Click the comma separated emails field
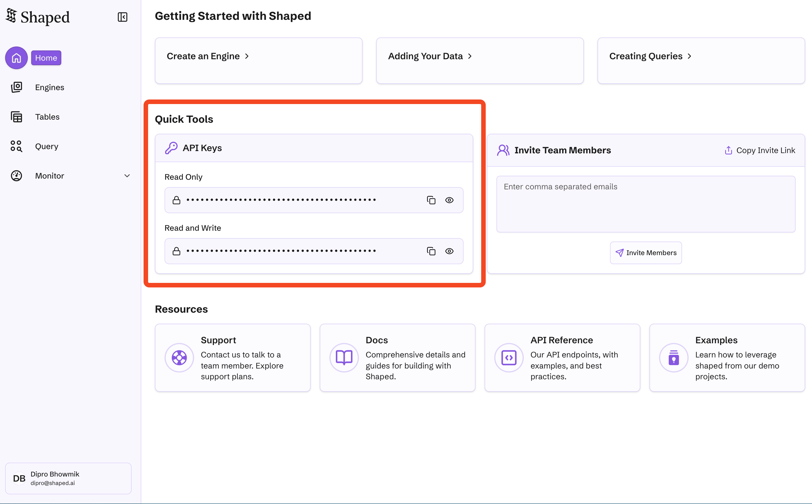812x504 pixels. coord(645,204)
